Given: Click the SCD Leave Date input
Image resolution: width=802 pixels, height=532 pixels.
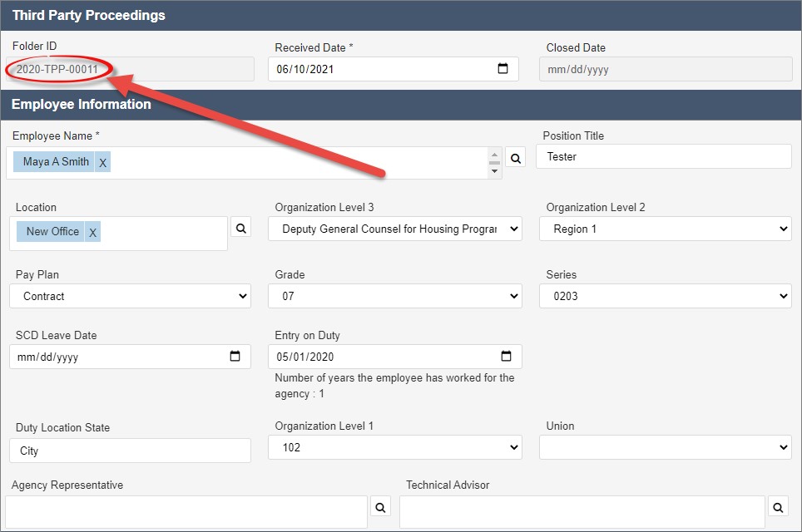Looking at the screenshot, I should pos(130,357).
